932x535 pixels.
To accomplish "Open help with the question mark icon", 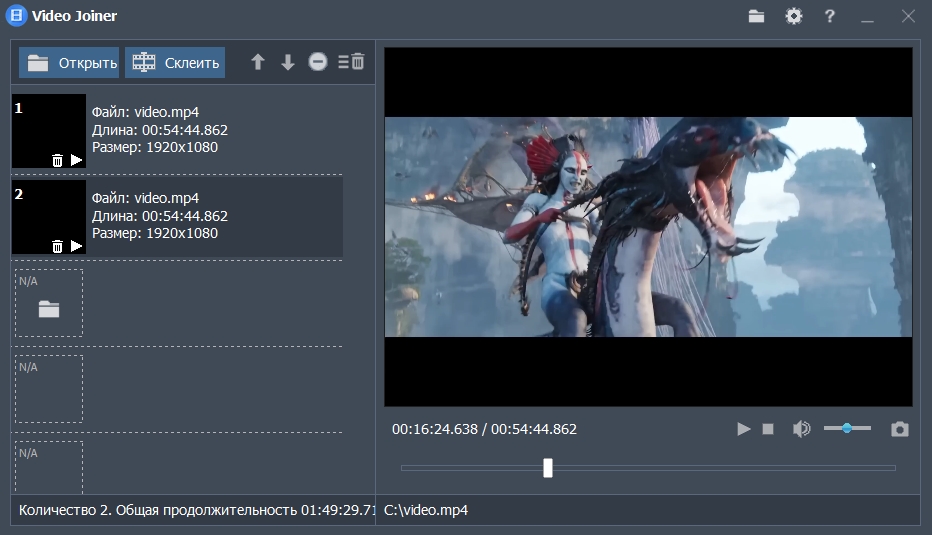I will tap(830, 16).
